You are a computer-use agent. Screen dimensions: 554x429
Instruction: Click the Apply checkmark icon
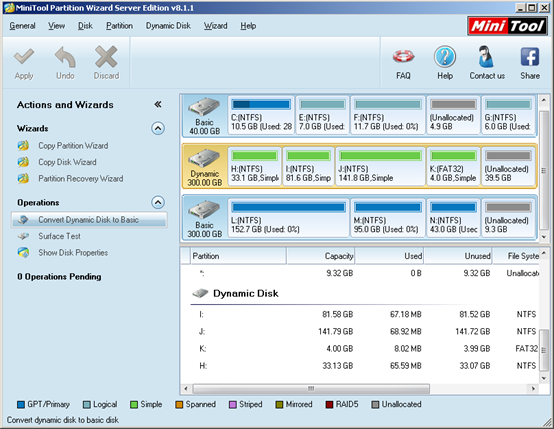tap(24, 57)
